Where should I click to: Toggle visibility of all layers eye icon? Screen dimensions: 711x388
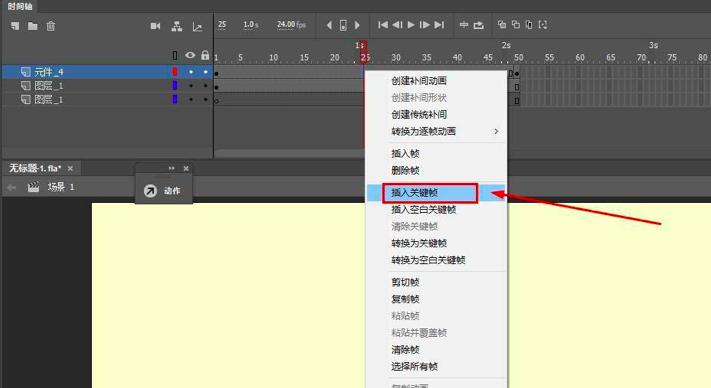[190, 55]
